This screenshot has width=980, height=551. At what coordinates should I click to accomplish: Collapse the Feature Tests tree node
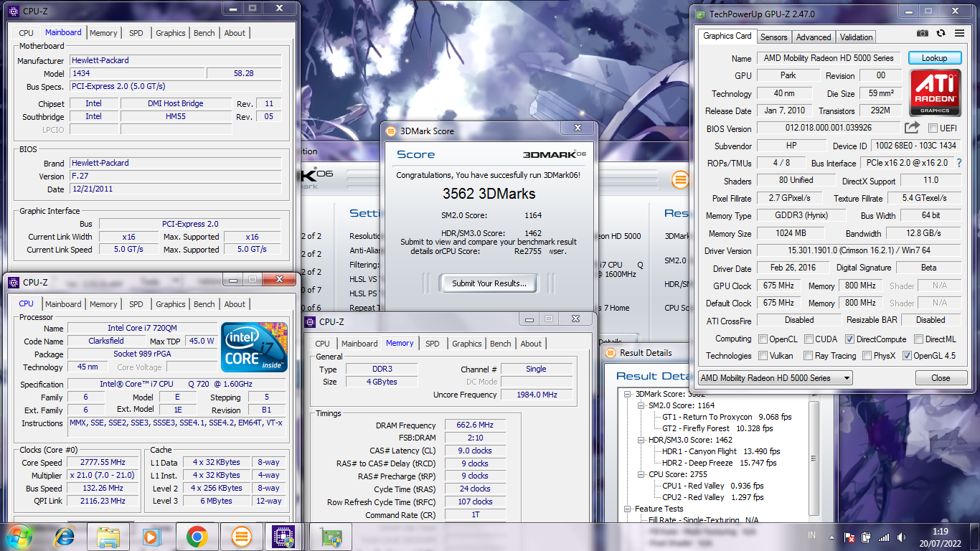pyautogui.click(x=628, y=509)
